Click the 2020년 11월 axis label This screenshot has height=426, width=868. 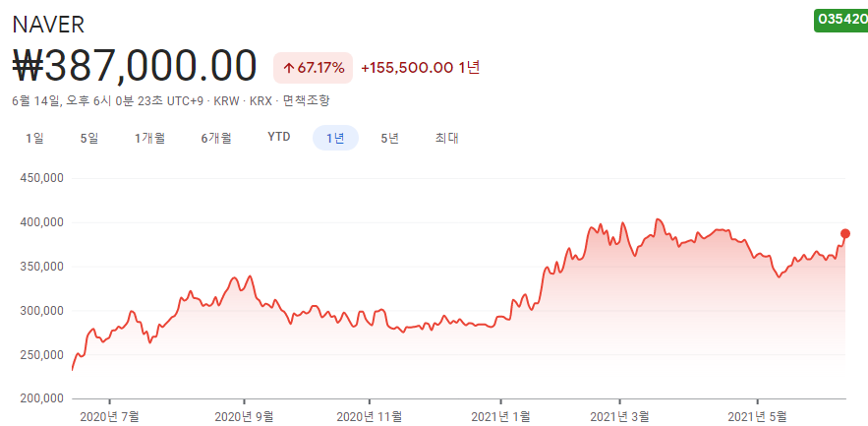[370, 415]
